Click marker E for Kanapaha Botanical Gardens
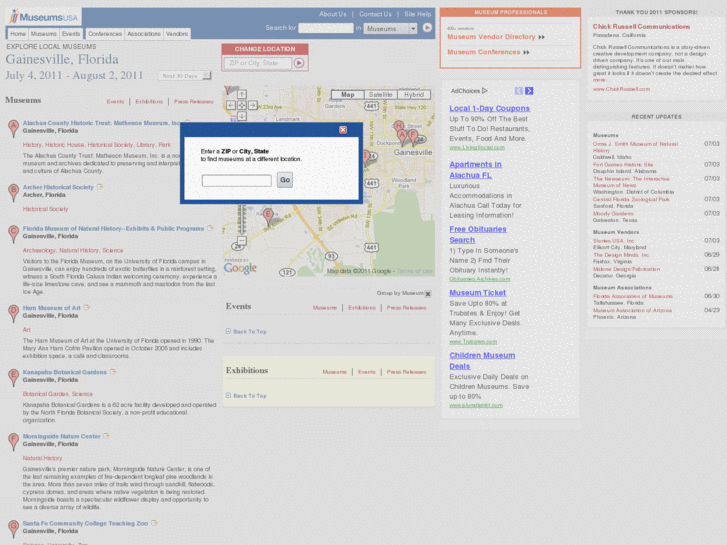The image size is (727, 545). click(13, 377)
